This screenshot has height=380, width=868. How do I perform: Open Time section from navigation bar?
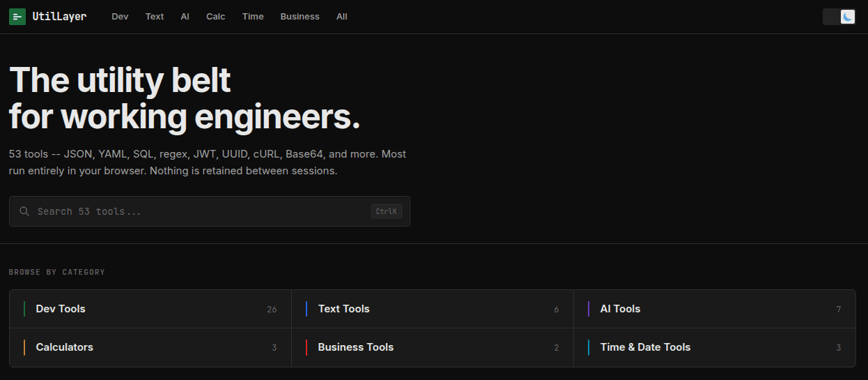click(253, 17)
